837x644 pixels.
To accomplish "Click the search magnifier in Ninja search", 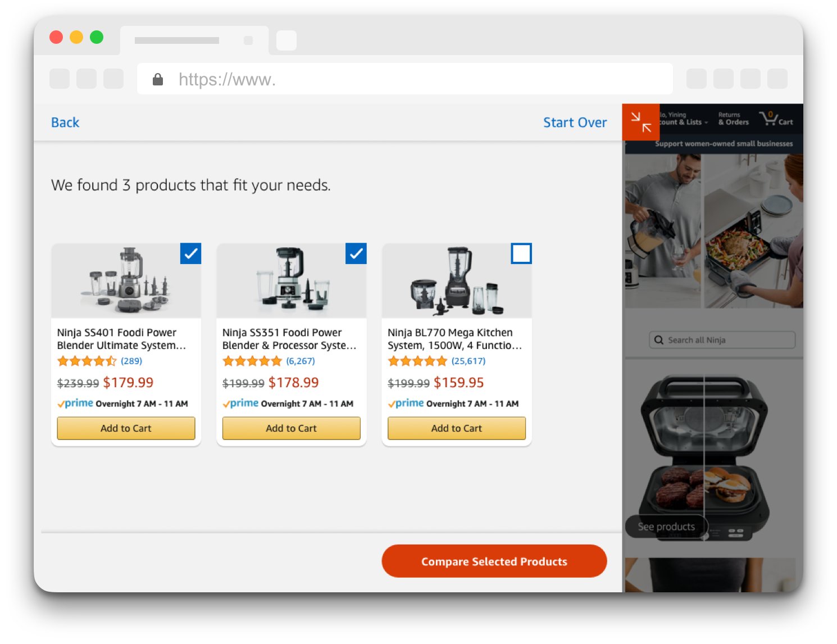I will [659, 340].
